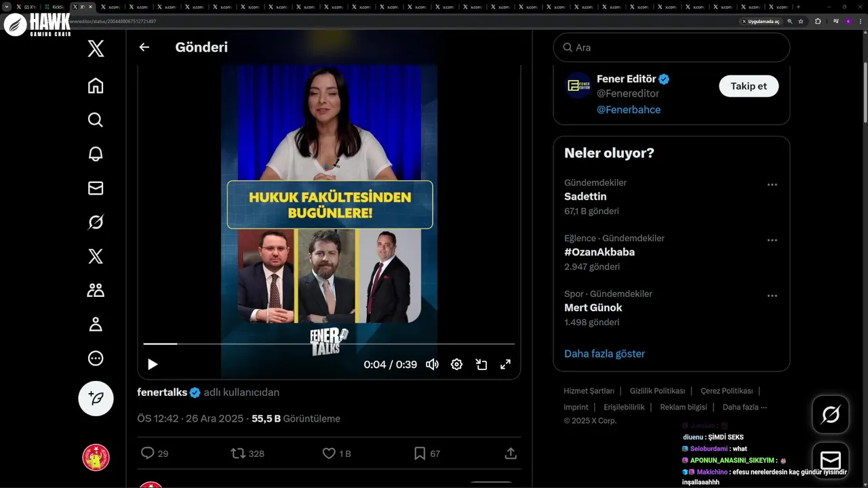This screenshot has height=488, width=868.
Task: Open account avatar menu at sidebar bottom
Action: (x=96, y=457)
